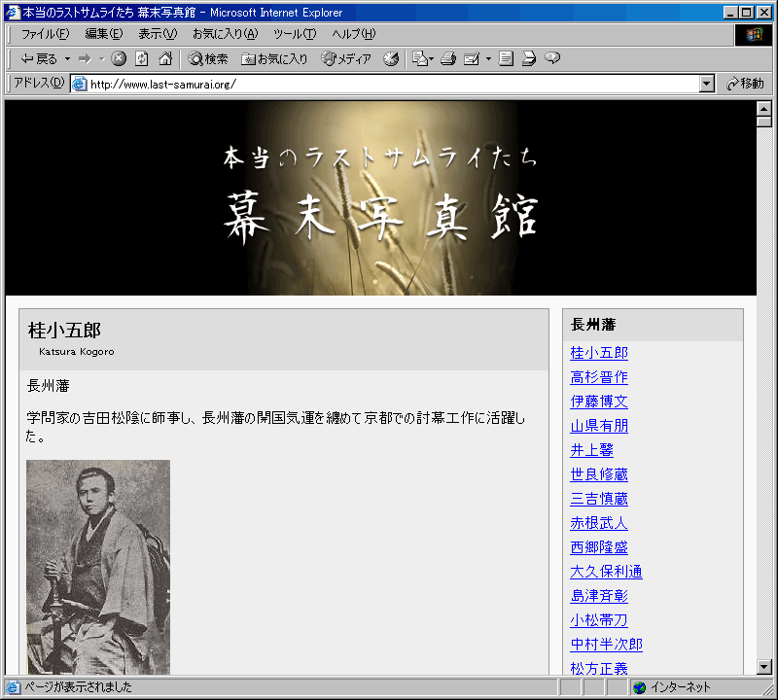778x700 pixels.
Task: Open the 松方正義 link
Action: pos(599,668)
